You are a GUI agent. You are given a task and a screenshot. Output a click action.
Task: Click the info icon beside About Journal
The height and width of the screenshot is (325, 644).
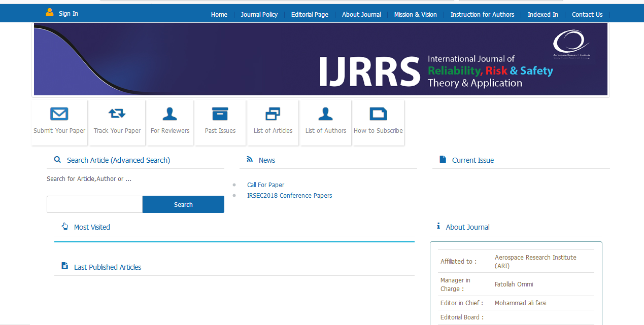(x=438, y=226)
